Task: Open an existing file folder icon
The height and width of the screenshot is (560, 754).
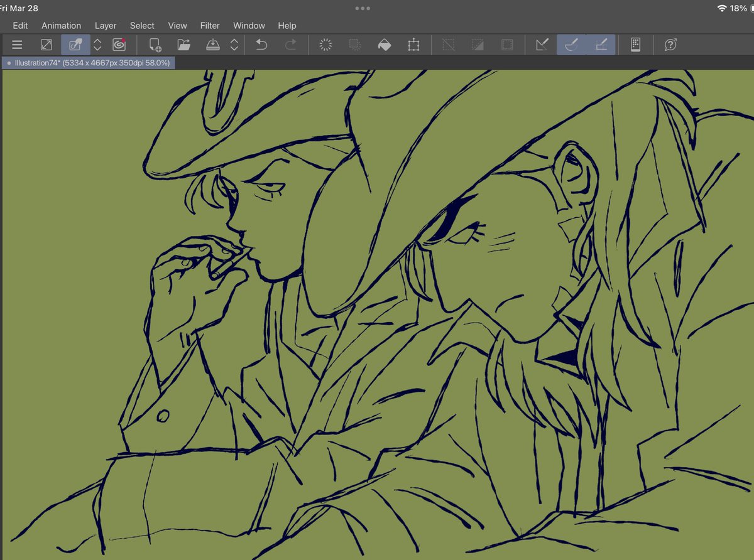Action: point(183,45)
